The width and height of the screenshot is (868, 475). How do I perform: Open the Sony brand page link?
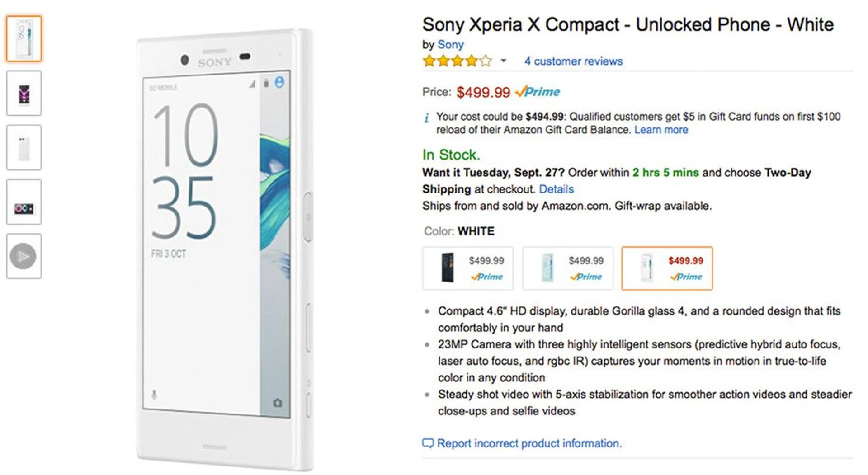point(450,44)
